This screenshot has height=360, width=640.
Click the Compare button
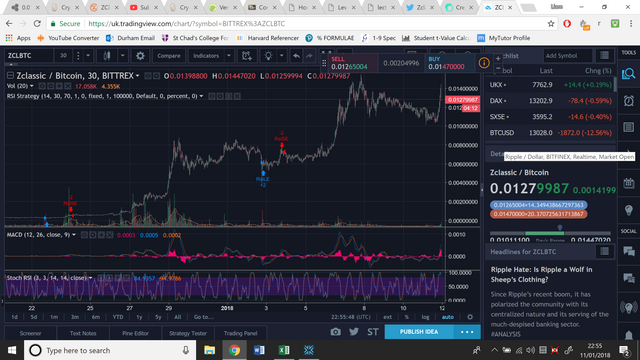coord(169,56)
